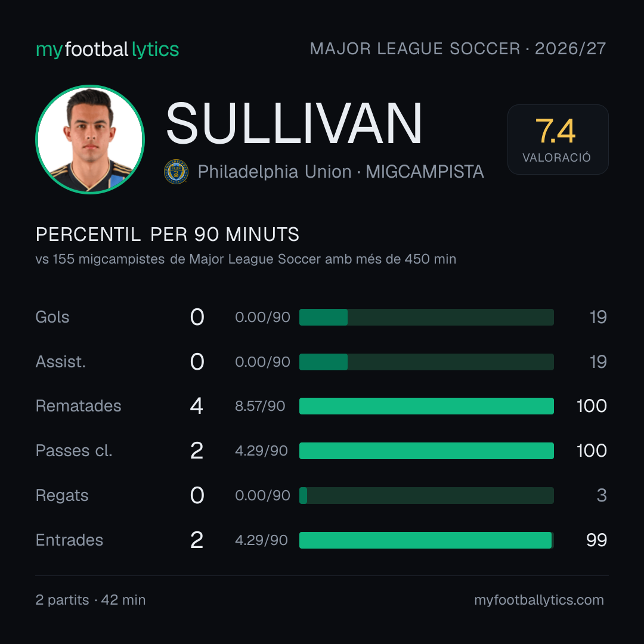Click the Percentil per 90 minuts heading

pyautogui.click(x=168, y=234)
